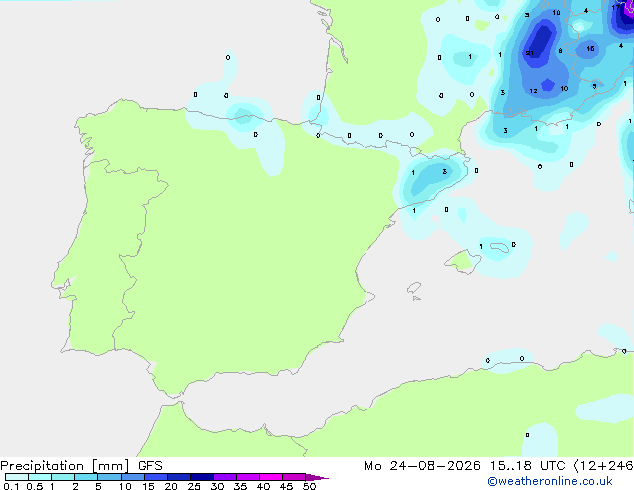The image size is (634, 490).
Task: Click the legend label '0.5'
Action: 35,486
